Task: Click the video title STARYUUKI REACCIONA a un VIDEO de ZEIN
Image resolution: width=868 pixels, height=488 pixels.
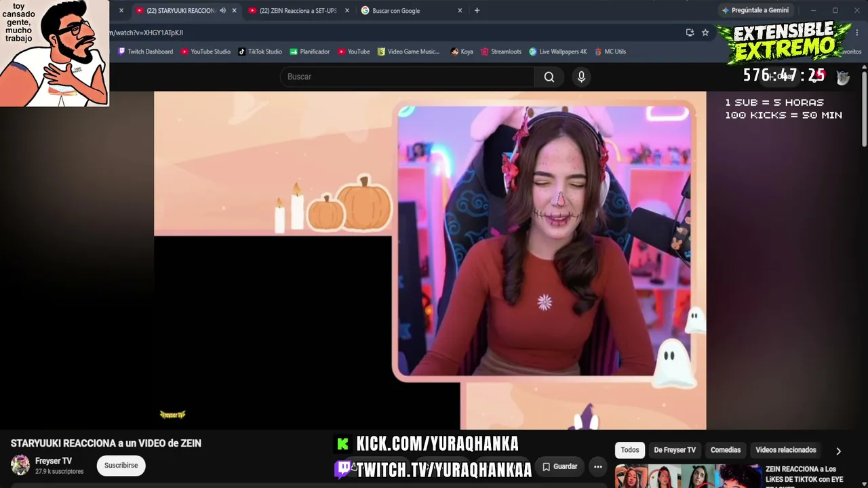Action: [106, 443]
